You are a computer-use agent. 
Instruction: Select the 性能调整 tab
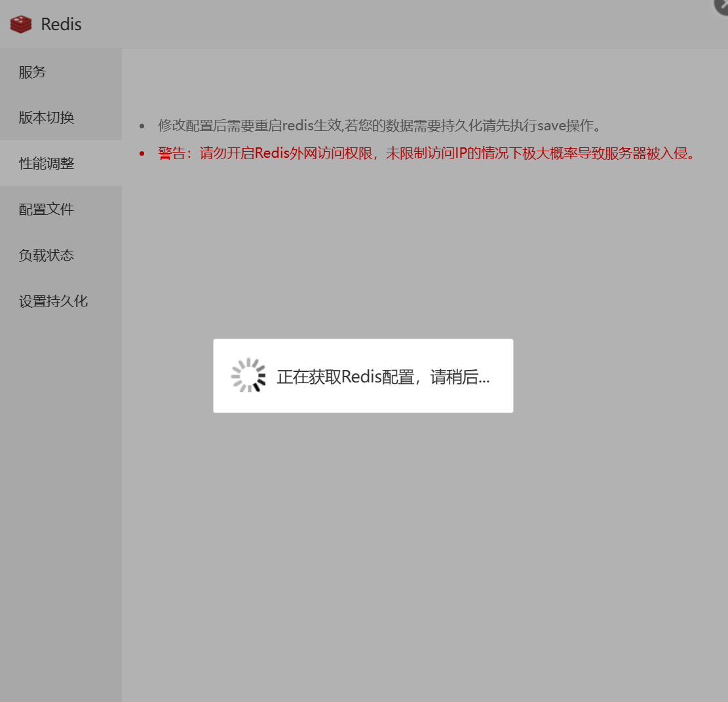point(61,163)
